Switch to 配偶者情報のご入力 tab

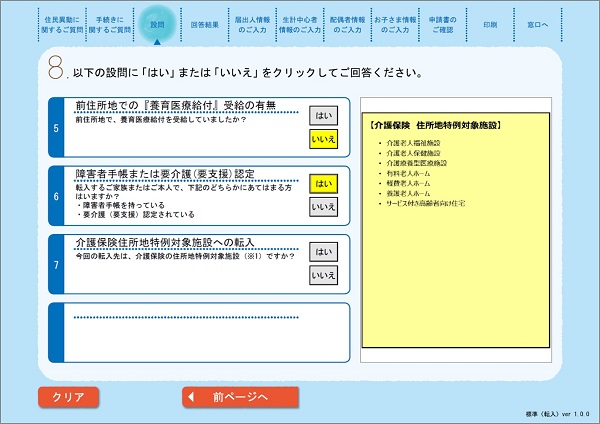pos(347,24)
